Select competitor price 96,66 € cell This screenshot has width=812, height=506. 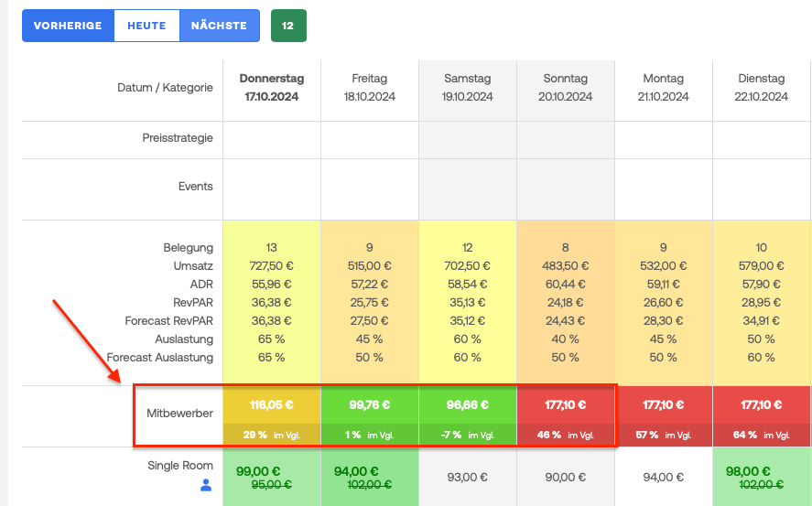click(468, 404)
